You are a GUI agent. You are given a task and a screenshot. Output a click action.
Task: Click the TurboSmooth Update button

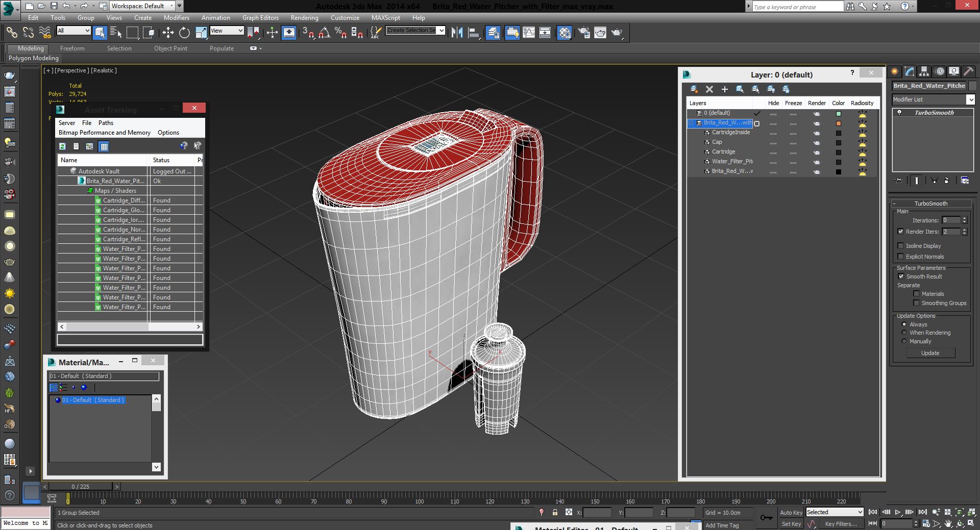pyautogui.click(x=930, y=353)
